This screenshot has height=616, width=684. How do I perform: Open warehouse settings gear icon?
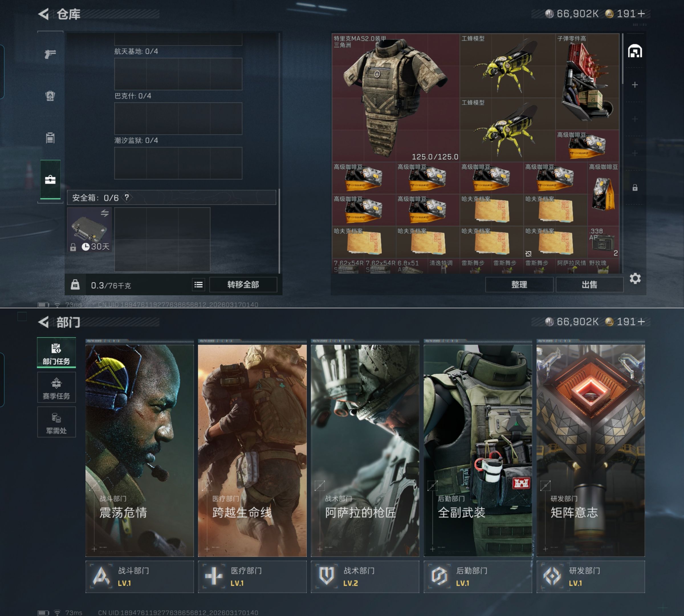click(635, 279)
